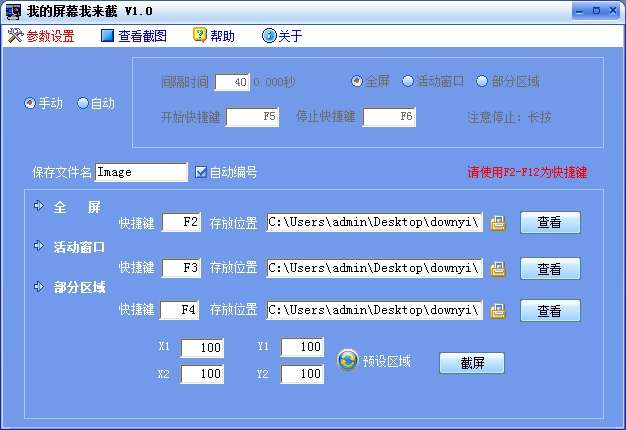The image size is (626, 430).
Task: Click the full screen hotkey field F2
Action: (x=181, y=222)
